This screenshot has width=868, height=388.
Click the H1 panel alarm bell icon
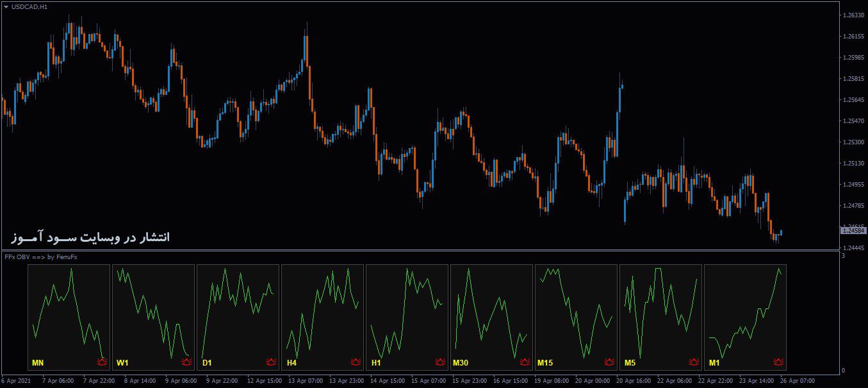point(439,362)
